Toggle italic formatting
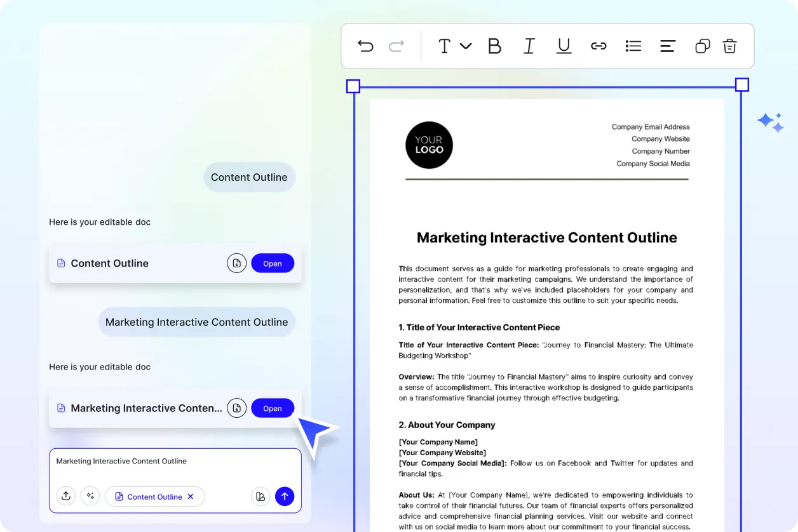 click(x=529, y=46)
